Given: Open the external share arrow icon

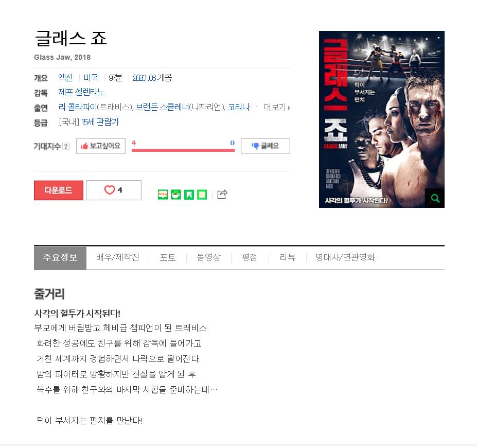Looking at the screenshot, I should coord(222,194).
